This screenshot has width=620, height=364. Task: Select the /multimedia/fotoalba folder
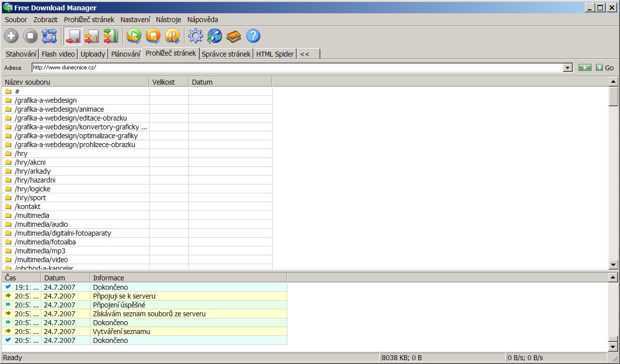click(x=137, y=242)
